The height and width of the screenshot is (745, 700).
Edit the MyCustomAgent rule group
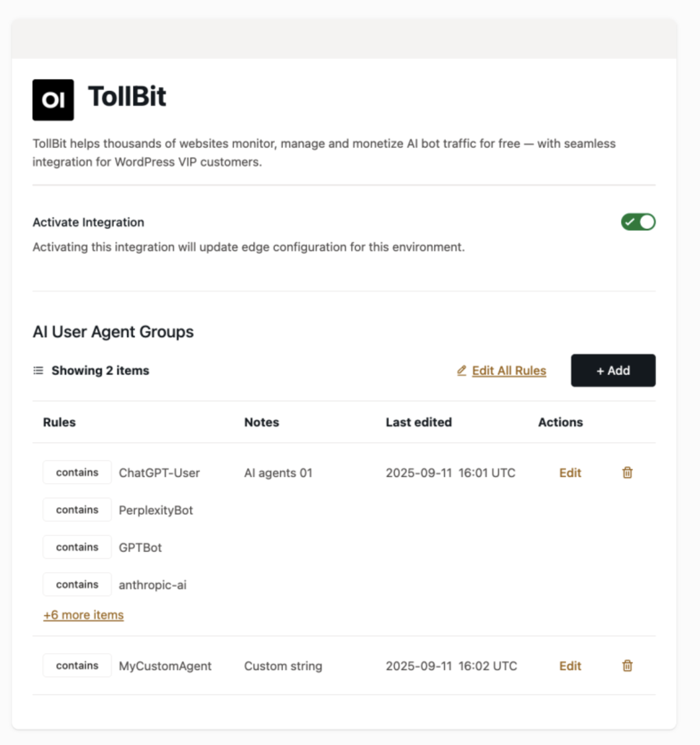(x=570, y=666)
